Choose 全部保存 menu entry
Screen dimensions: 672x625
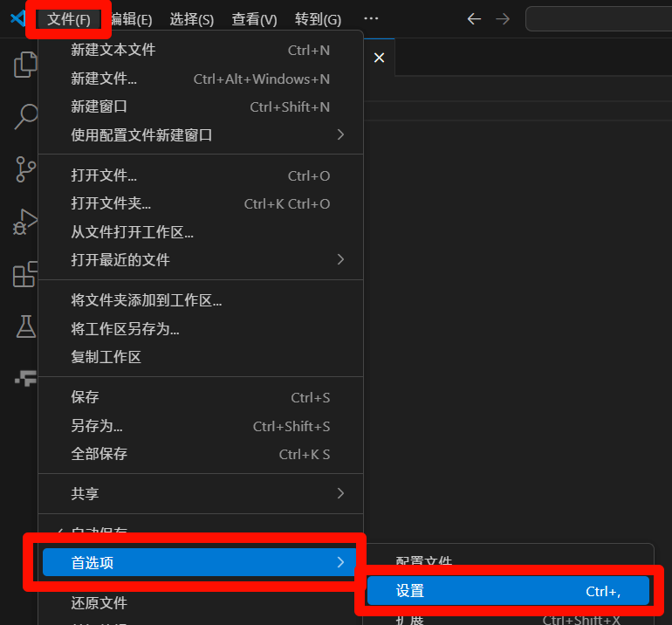pos(201,454)
